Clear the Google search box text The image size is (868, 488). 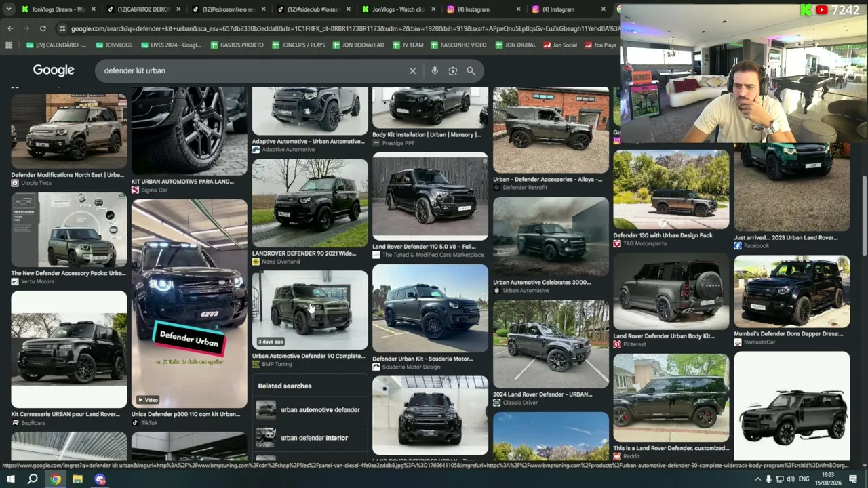point(412,70)
